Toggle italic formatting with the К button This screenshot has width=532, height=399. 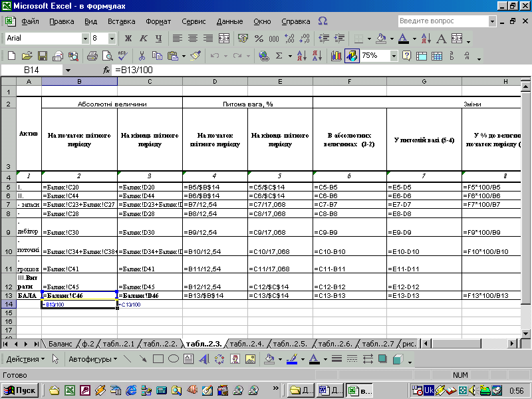pos(143,38)
